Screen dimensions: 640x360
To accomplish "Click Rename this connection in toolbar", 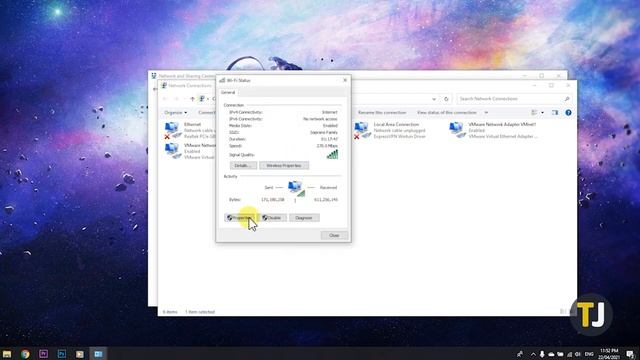I will pyautogui.click(x=382, y=112).
